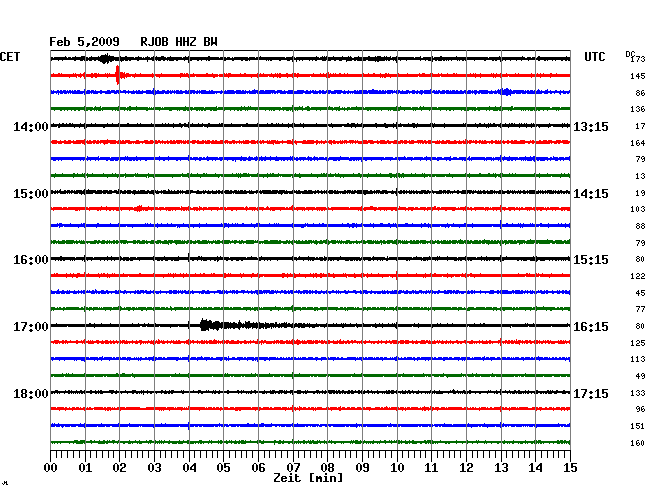Click the '04' minute axis tick label
650x494 pixels.
click(x=189, y=468)
